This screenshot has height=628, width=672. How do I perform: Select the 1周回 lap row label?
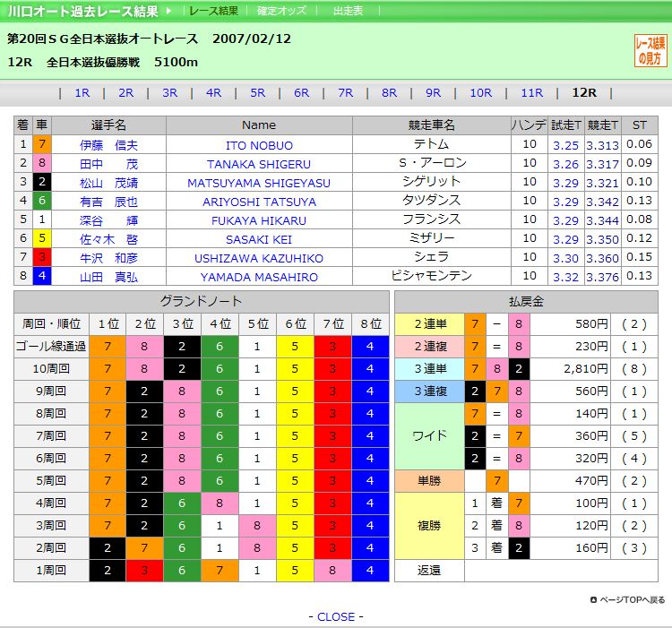[x=51, y=570]
